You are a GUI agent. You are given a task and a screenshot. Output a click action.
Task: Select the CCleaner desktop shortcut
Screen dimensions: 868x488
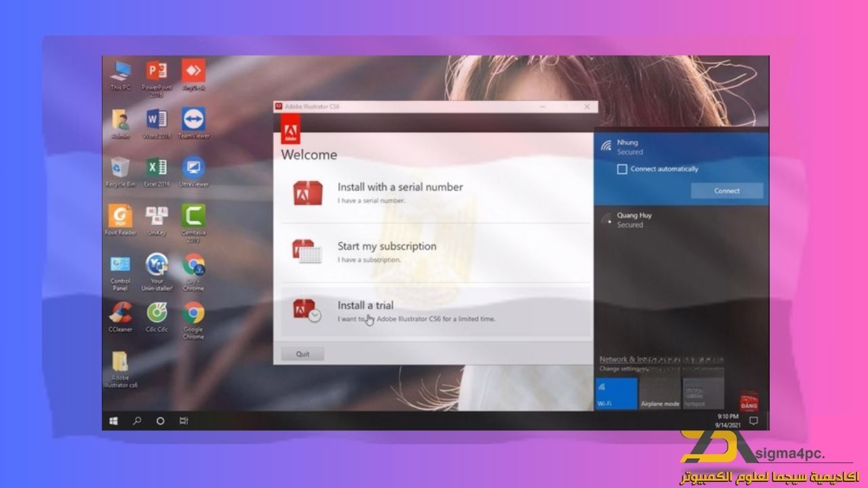(121, 317)
